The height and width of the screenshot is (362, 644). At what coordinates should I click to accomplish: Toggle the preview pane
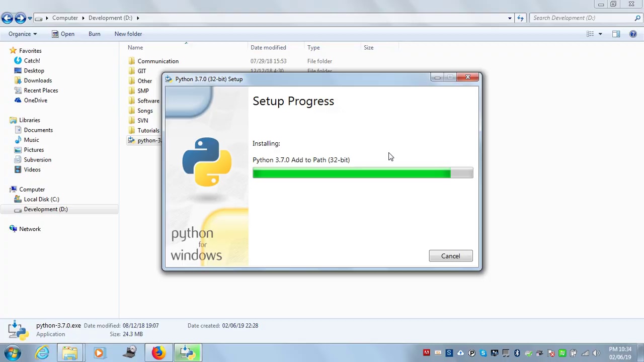616,34
